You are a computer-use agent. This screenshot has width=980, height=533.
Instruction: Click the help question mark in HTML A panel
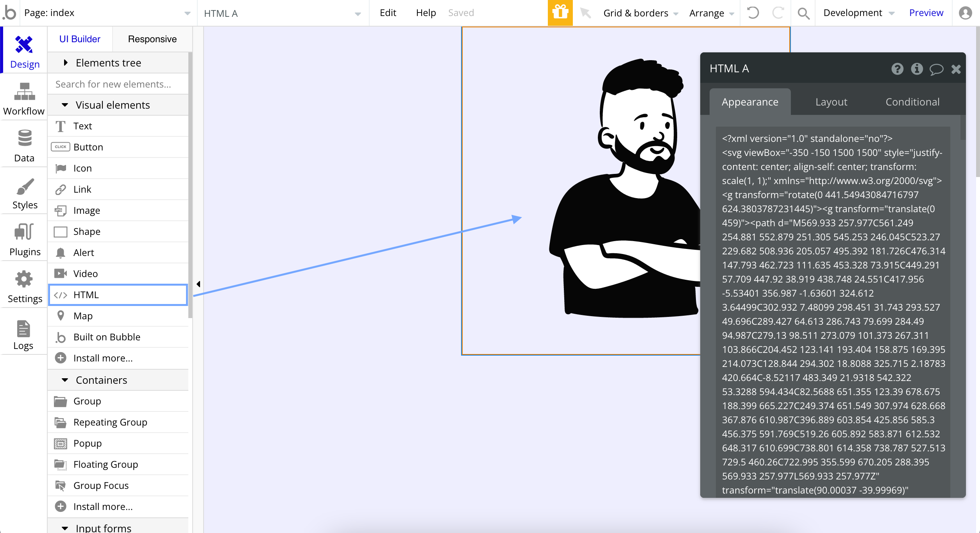point(897,69)
